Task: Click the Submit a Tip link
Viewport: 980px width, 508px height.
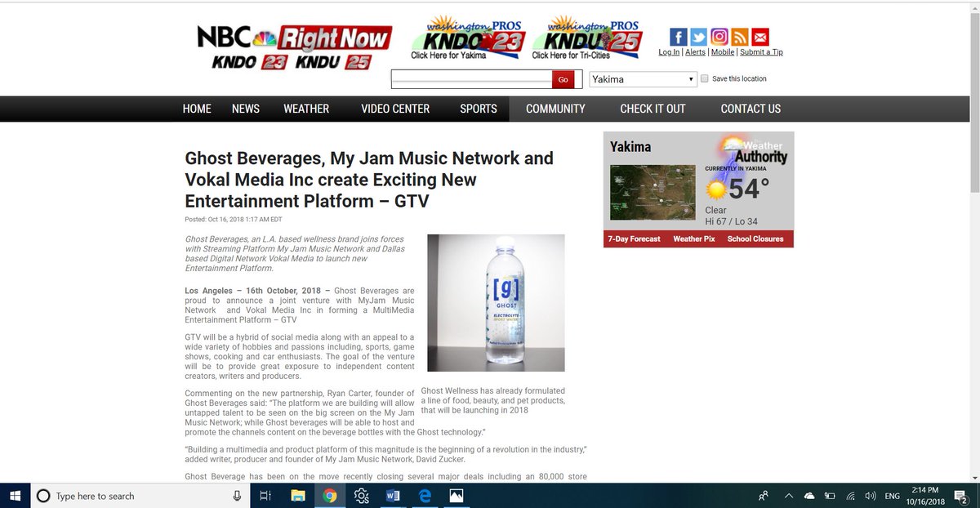Action: tap(761, 52)
